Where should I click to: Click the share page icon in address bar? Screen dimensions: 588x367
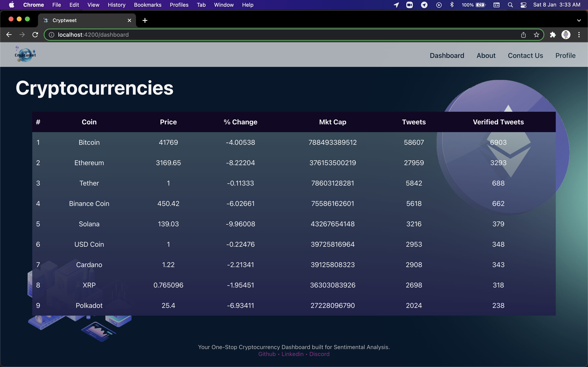(x=523, y=35)
